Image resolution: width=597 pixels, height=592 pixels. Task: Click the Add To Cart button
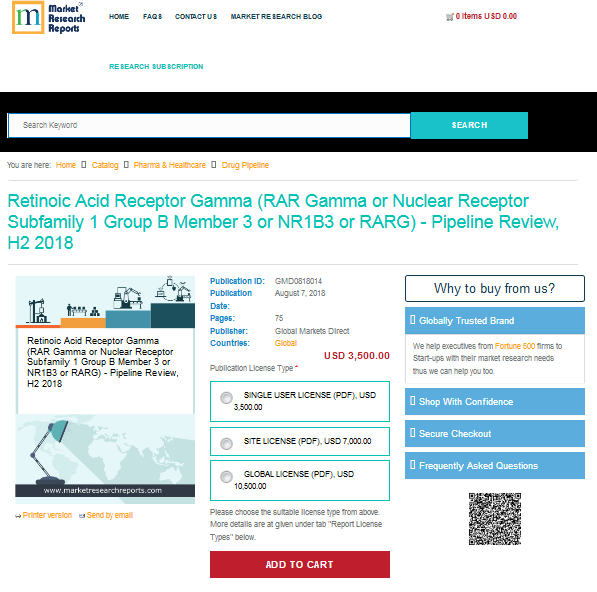(300, 564)
